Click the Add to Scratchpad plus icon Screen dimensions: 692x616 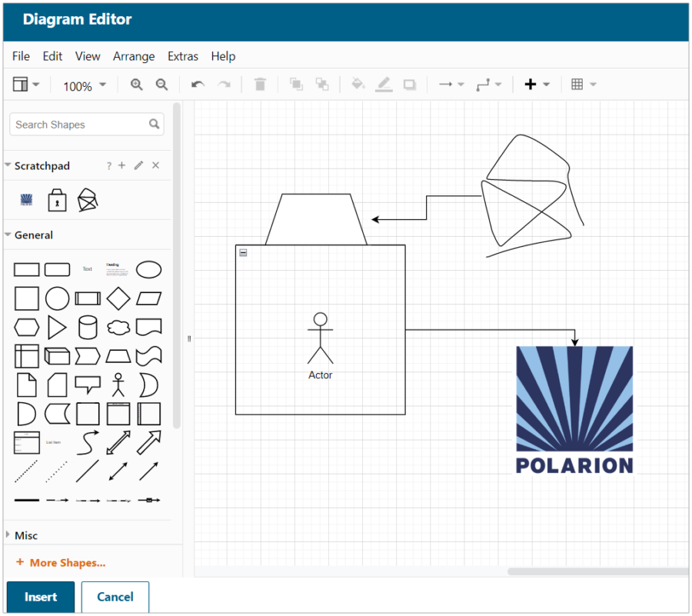[121, 165]
